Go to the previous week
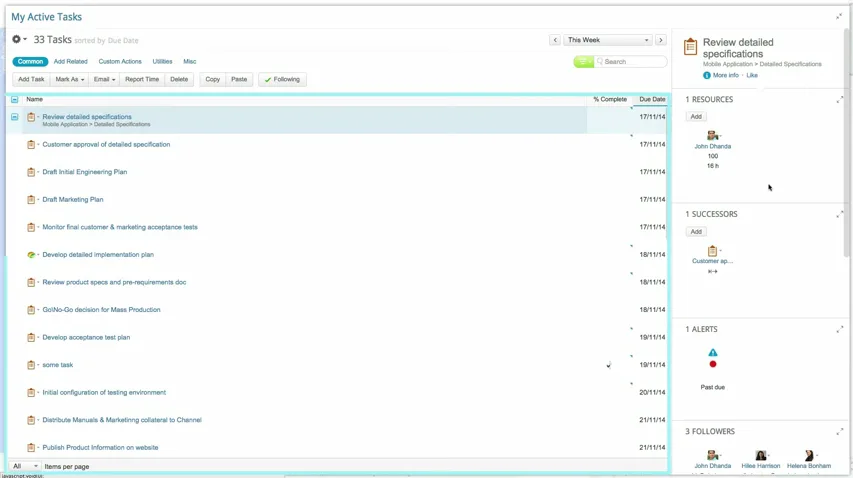This screenshot has height=478, width=853. (x=555, y=40)
